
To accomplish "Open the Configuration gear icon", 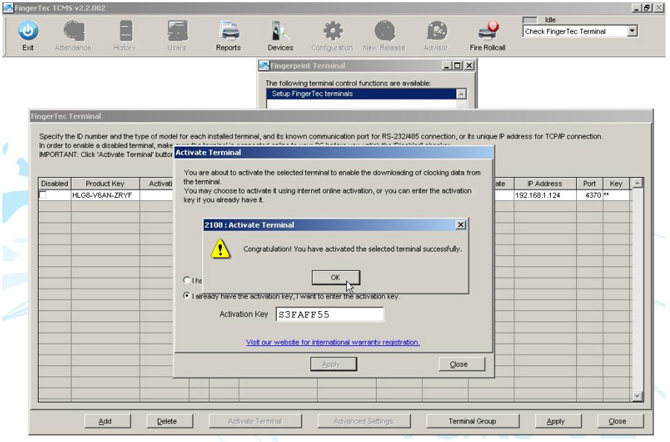I will coord(332,31).
